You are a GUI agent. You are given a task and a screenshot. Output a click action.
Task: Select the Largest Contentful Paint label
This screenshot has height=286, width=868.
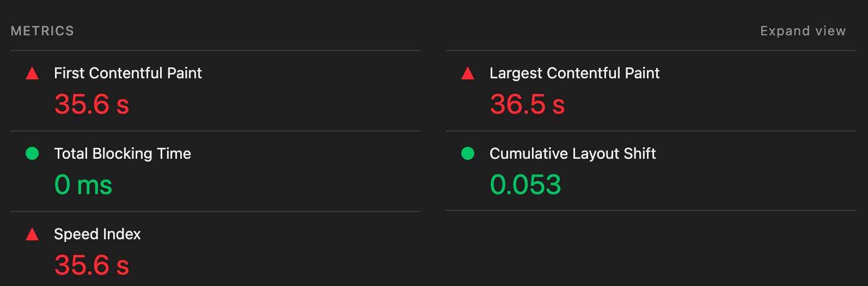574,73
